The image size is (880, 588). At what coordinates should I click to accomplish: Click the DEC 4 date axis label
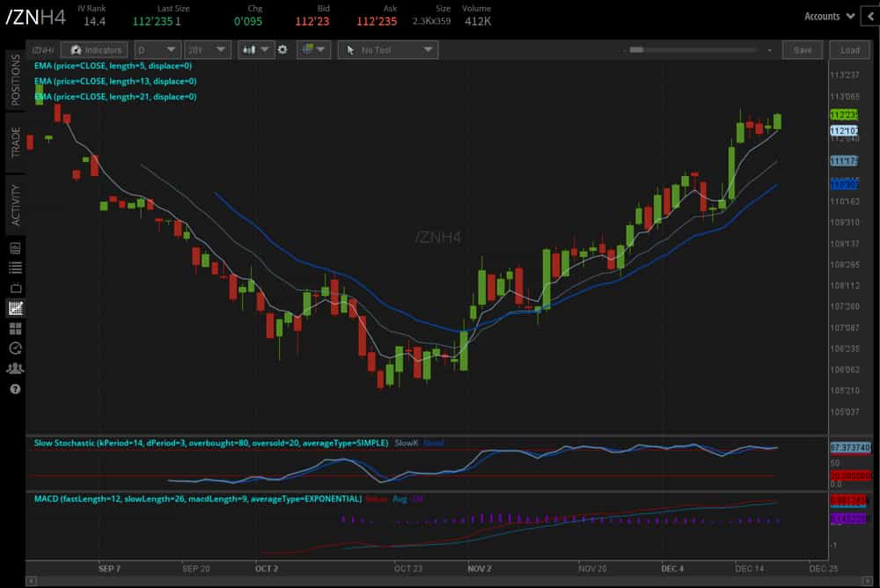(x=672, y=569)
